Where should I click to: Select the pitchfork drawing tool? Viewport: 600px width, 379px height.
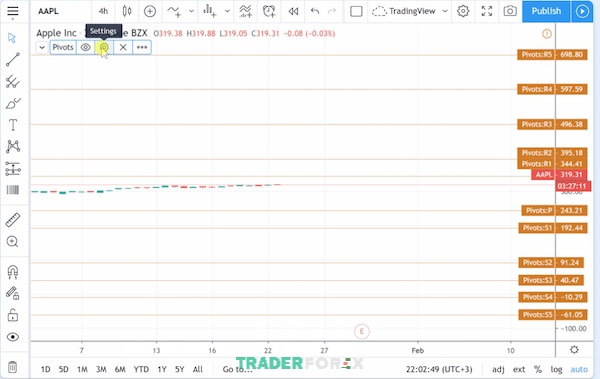click(x=13, y=81)
